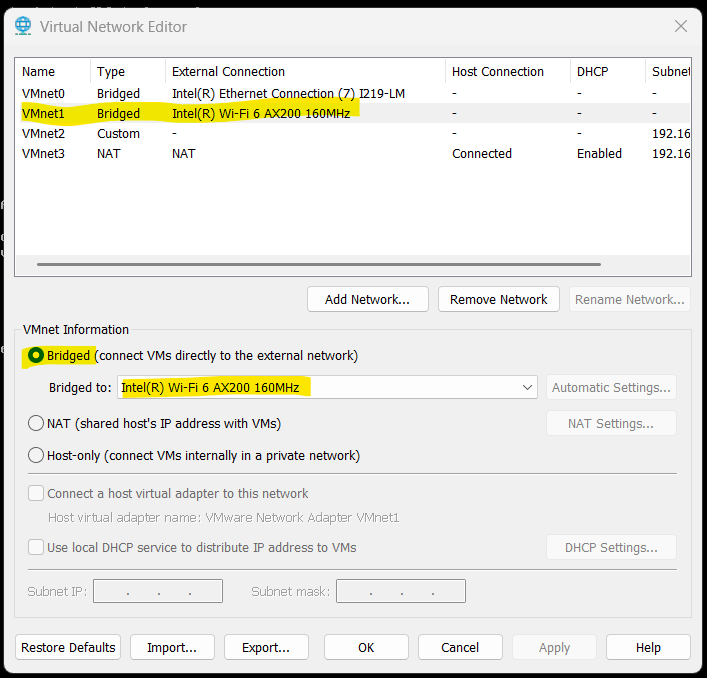Click Bridged type cell in VMnet0 row
The width and height of the screenshot is (707, 678).
118,93
